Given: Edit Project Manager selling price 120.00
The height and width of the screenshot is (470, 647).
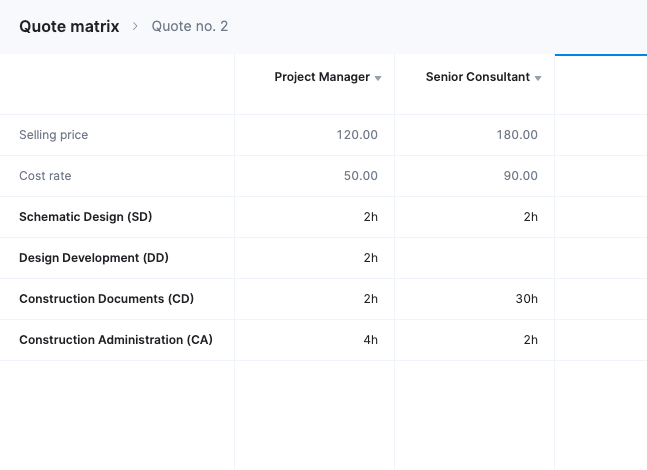Looking at the screenshot, I should [357, 135].
